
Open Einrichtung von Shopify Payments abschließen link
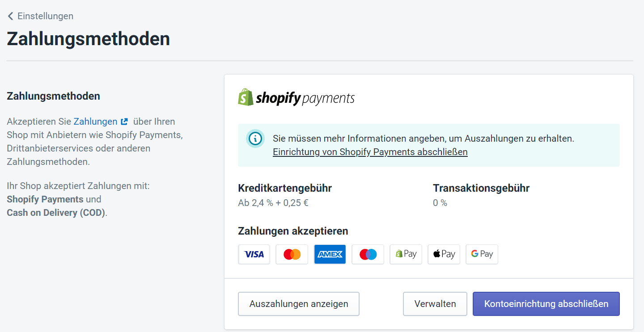click(370, 152)
